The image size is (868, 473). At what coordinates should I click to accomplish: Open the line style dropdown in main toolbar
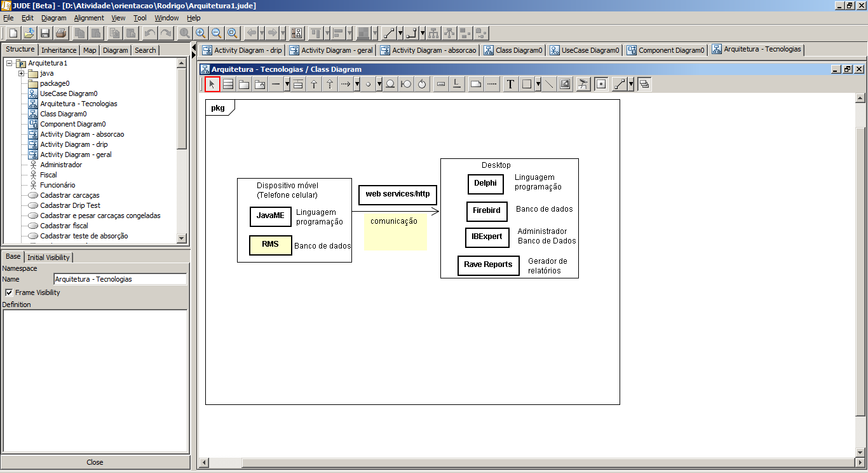(x=400, y=33)
